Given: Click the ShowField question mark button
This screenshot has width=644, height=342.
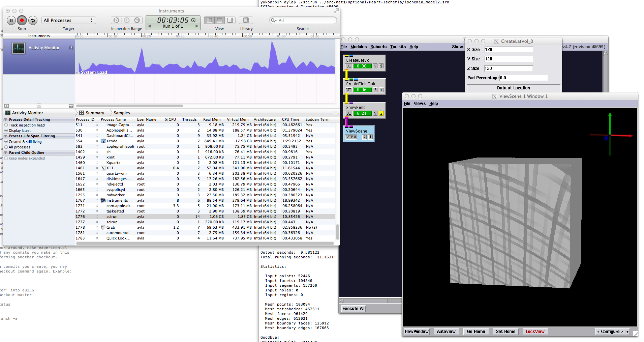Looking at the screenshot, I should point(375,113).
